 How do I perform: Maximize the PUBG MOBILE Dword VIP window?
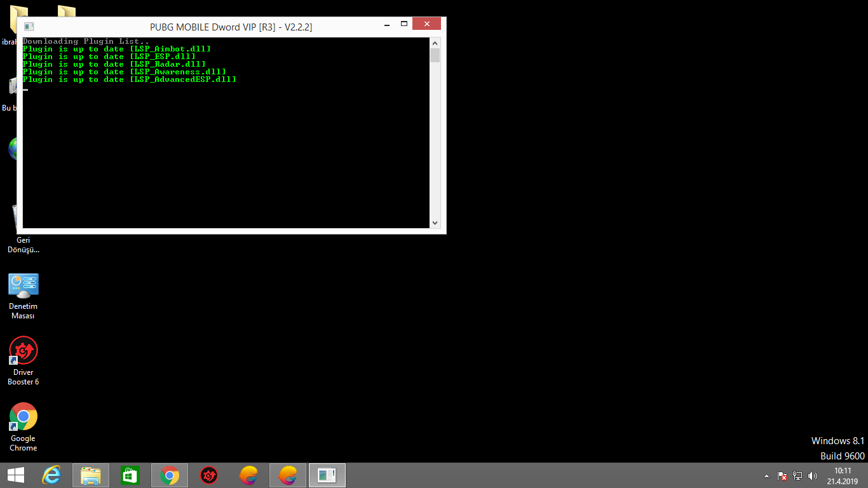tap(404, 24)
